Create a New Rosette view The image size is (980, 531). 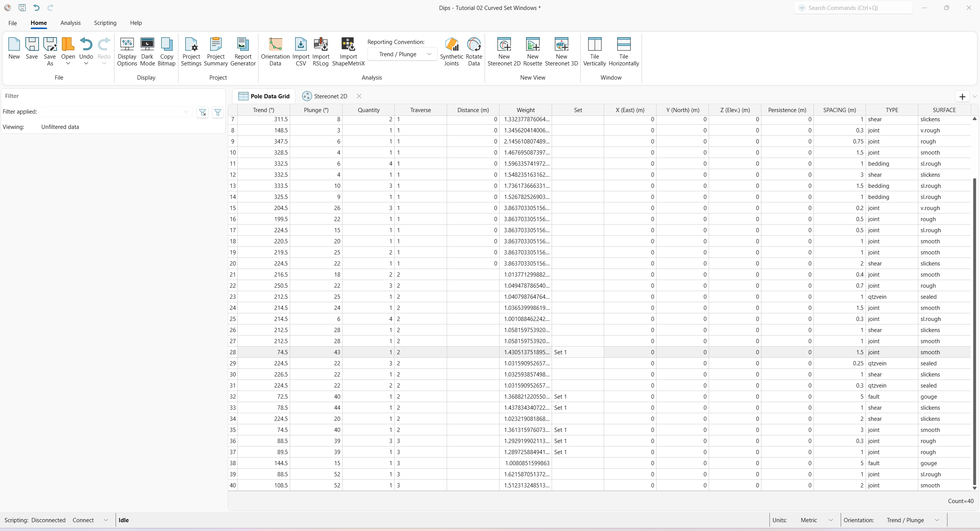click(x=532, y=52)
